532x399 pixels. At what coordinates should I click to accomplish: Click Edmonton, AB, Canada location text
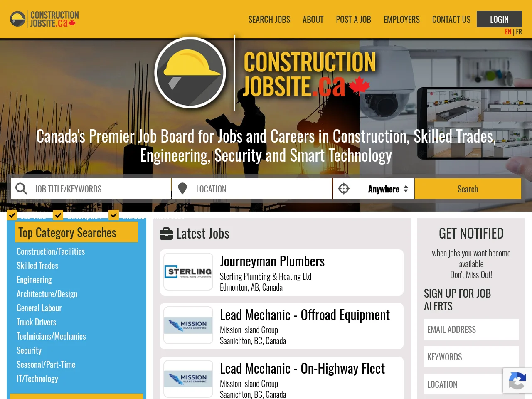pos(251,287)
